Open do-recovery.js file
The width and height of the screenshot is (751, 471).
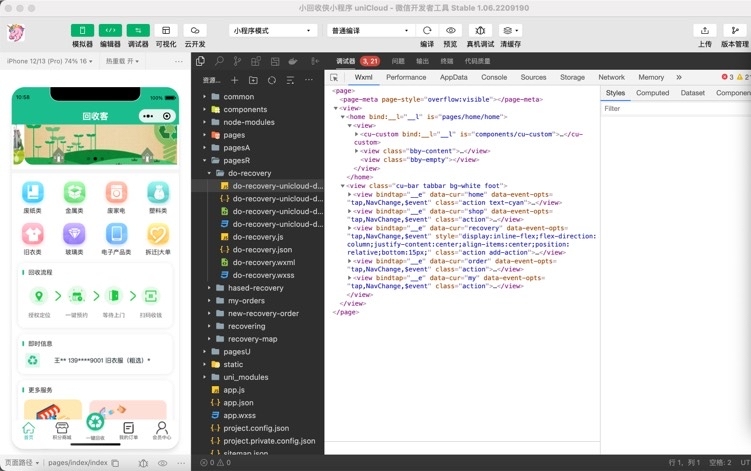click(258, 237)
